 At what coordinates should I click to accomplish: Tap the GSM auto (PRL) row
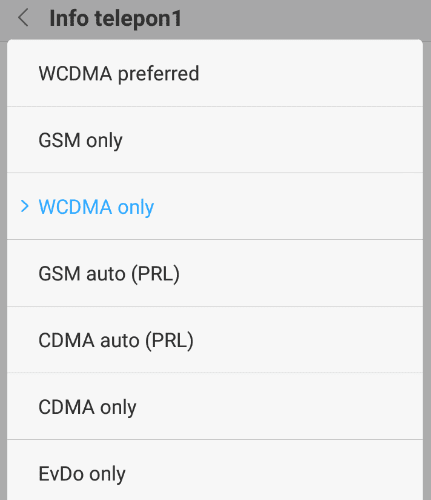(215, 273)
